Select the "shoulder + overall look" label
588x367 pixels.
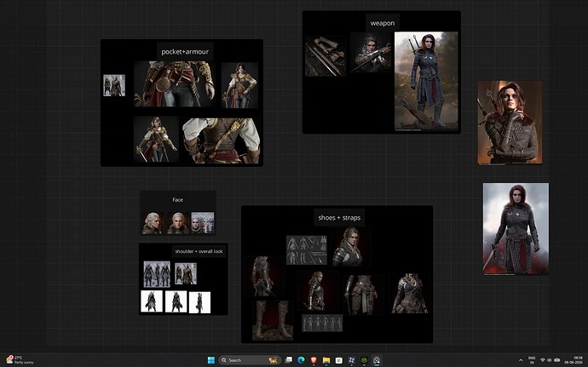point(199,251)
